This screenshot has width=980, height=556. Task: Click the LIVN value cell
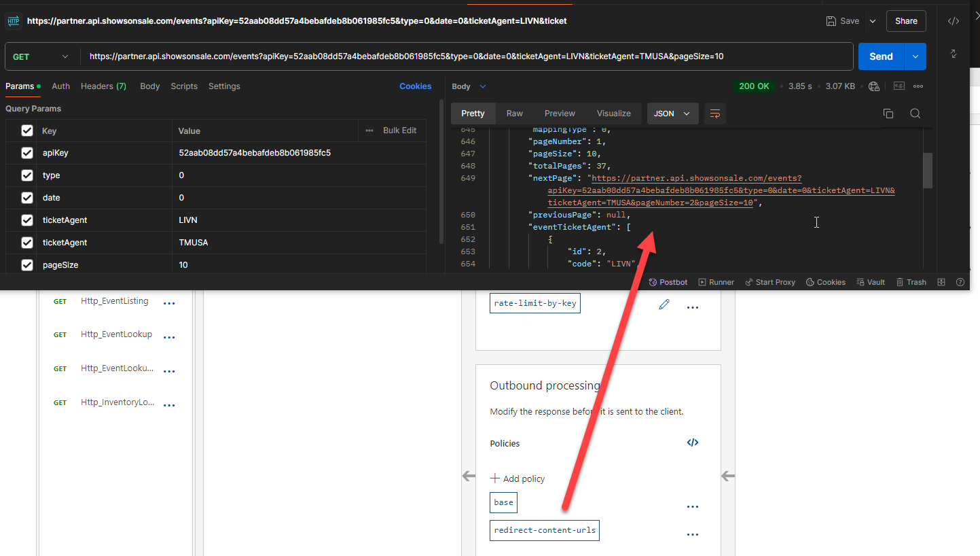tap(299, 220)
